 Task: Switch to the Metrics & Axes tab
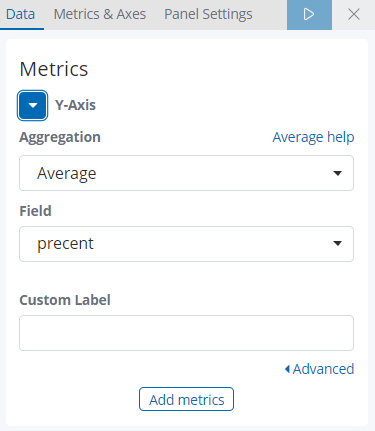[100, 15]
